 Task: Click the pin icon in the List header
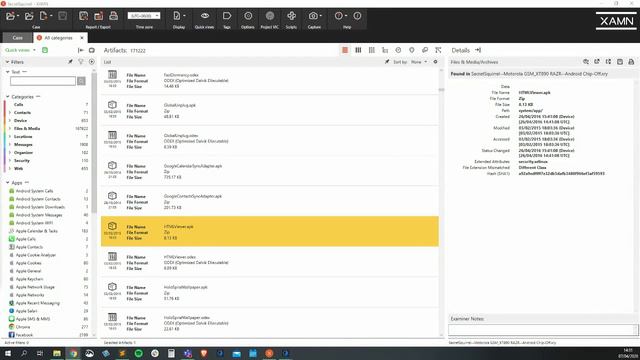click(x=387, y=62)
